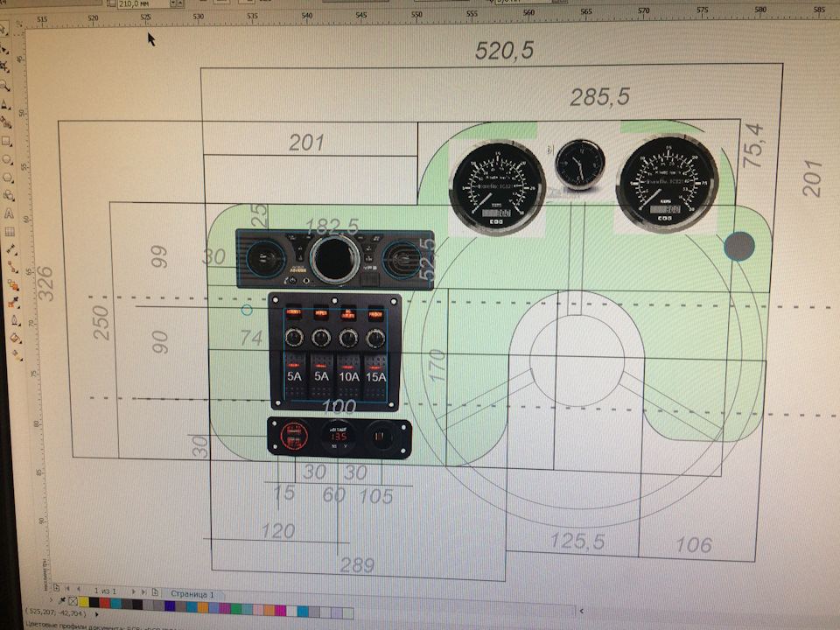840x630 pixels.
Task: Open the Страница 1 page tab
Action: 192,593
